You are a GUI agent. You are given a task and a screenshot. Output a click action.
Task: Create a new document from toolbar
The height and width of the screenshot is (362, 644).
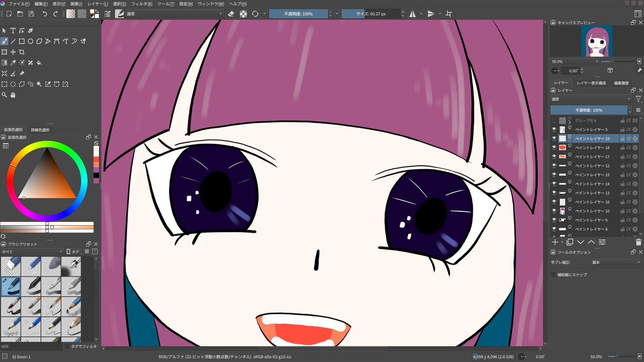click(9, 13)
